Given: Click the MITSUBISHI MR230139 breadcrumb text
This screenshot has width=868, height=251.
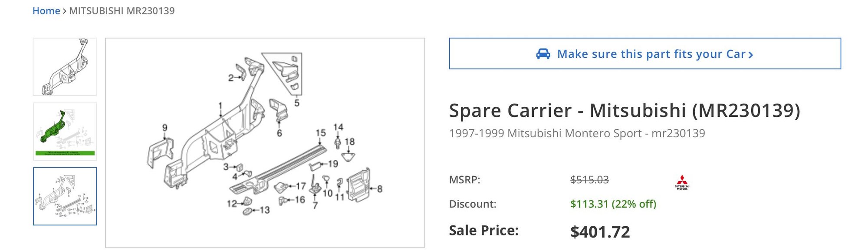Looking at the screenshot, I should pyautogui.click(x=122, y=11).
